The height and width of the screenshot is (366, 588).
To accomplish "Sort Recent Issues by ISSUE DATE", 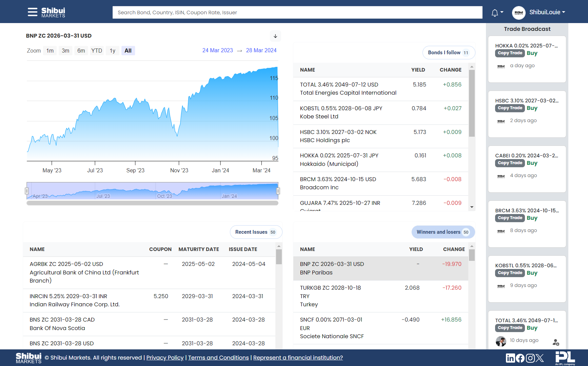I will pyautogui.click(x=243, y=249).
